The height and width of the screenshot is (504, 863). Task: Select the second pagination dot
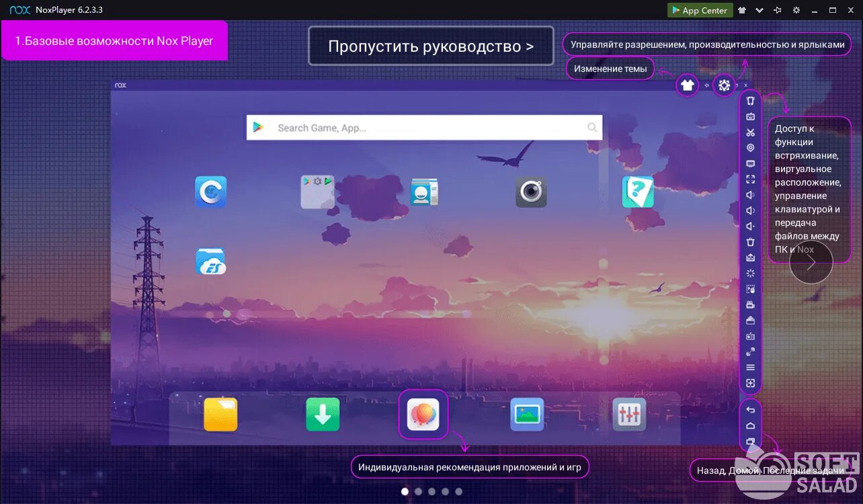pyautogui.click(x=418, y=491)
